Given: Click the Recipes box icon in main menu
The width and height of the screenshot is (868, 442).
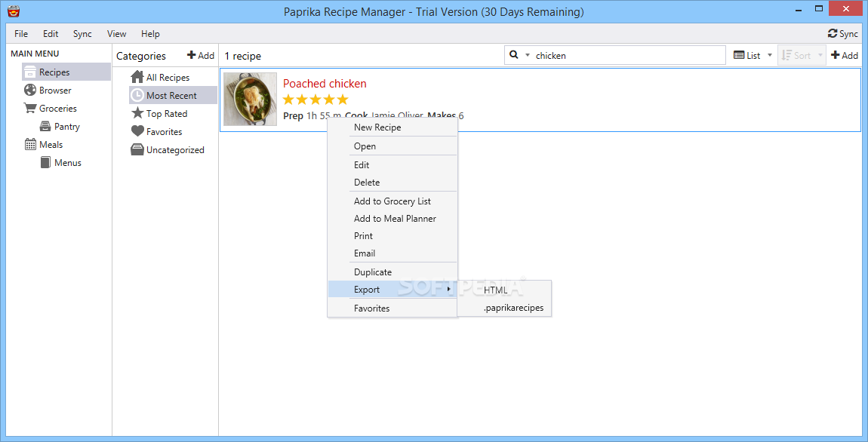Looking at the screenshot, I should pos(30,72).
